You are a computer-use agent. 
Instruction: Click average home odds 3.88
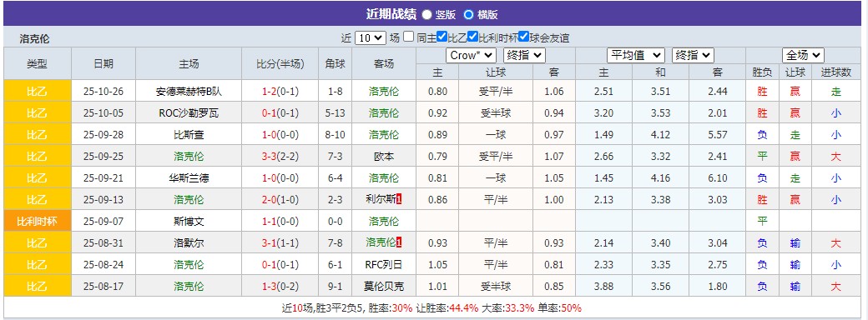pos(604,287)
